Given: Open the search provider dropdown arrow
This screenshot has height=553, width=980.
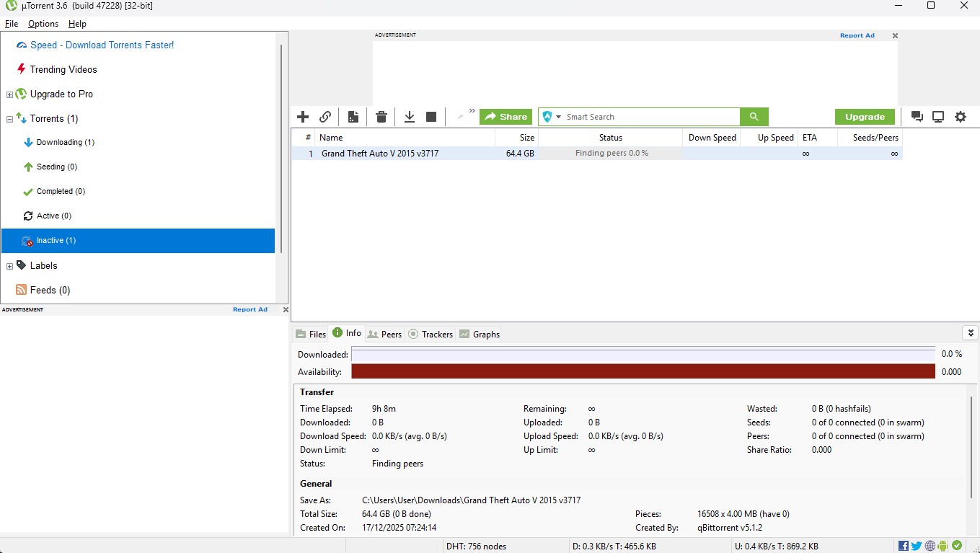Looking at the screenshot, I should 558,117.
